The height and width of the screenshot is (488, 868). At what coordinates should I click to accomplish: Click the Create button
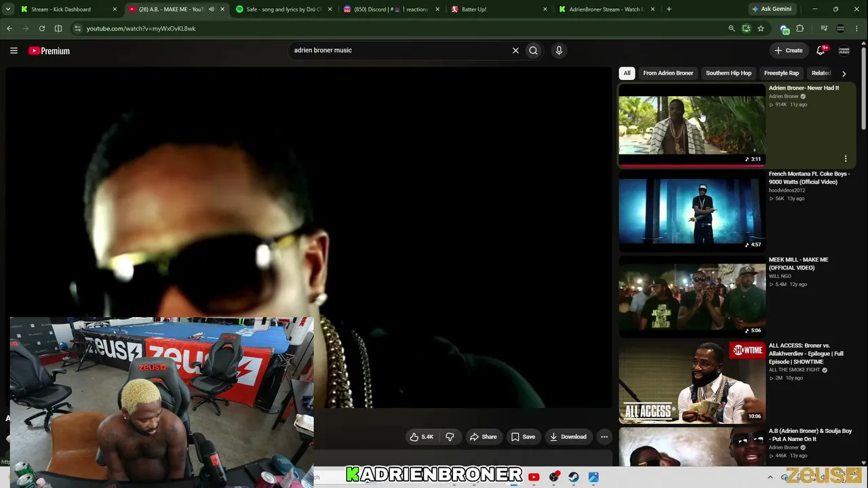(x=789, y=50)
